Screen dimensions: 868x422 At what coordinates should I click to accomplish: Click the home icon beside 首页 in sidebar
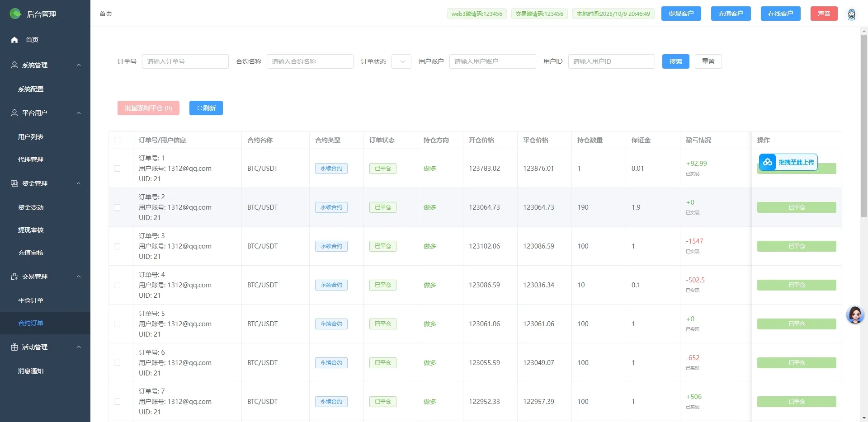pos(14,40)
